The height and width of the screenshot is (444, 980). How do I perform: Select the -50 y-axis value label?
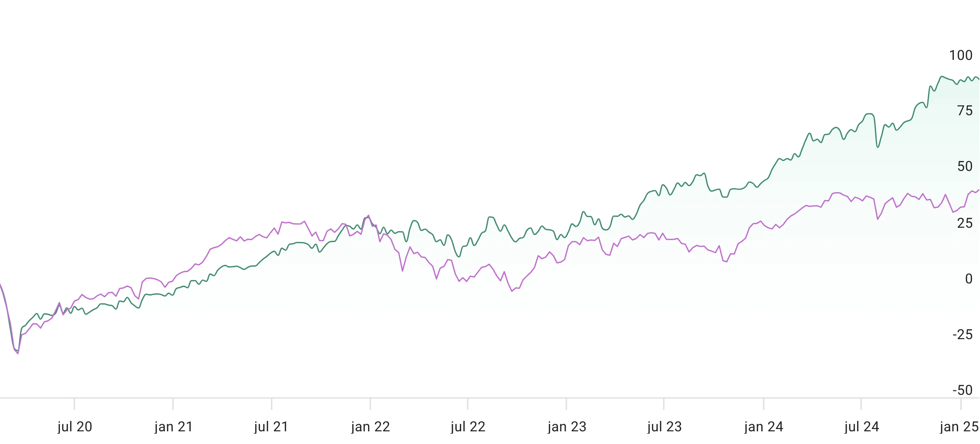coord(962,390)
